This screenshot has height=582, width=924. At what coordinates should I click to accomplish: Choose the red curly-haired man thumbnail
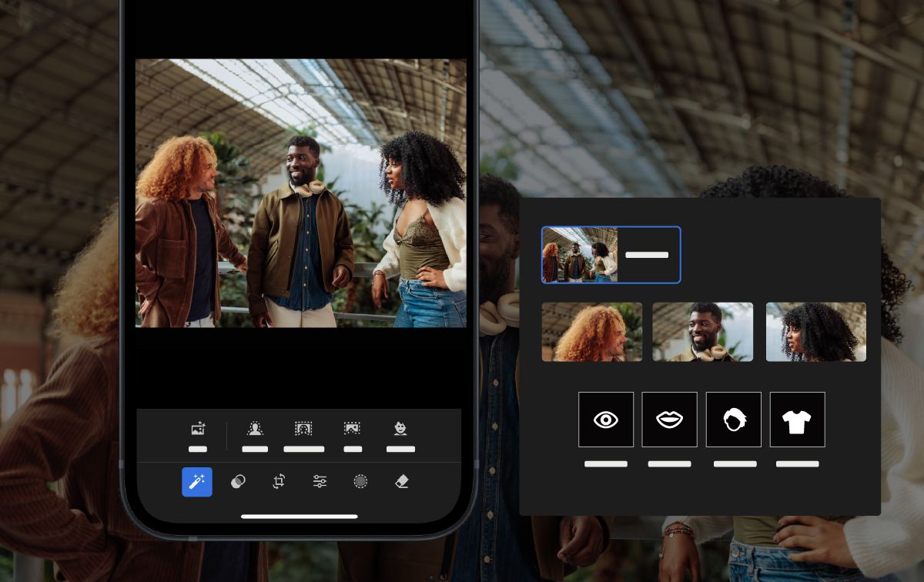(x=592, y=332)
